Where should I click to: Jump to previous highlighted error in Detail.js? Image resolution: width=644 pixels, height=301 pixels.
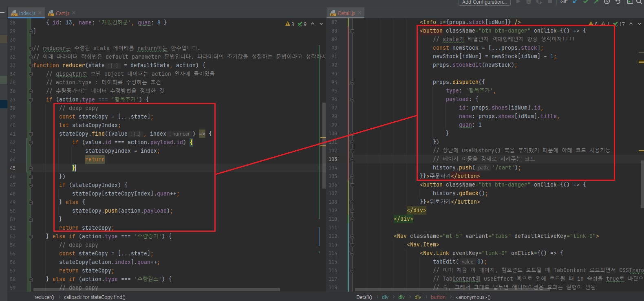[631, 24]
